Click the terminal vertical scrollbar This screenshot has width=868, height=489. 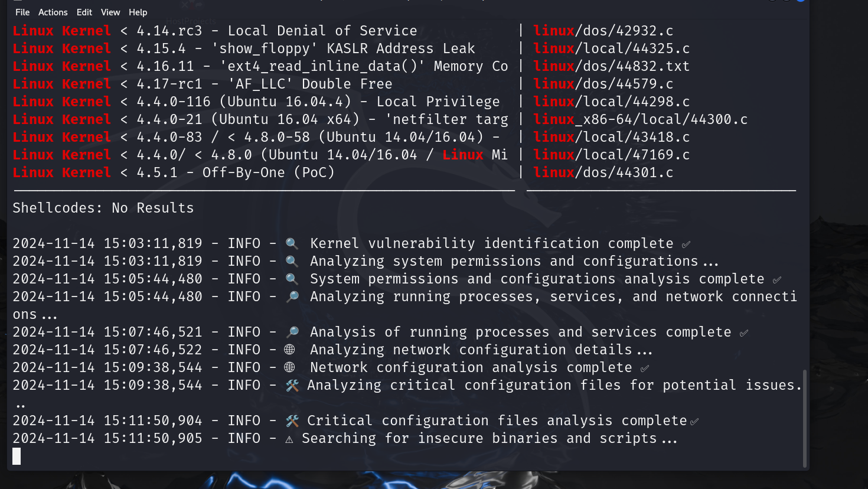pos(804,419)
